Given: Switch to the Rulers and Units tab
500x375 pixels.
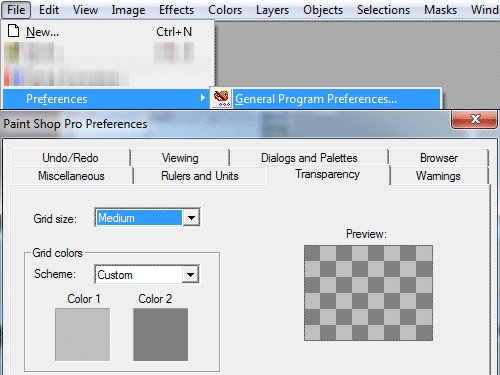Looking at the screenshot, I should coord(200,176).
